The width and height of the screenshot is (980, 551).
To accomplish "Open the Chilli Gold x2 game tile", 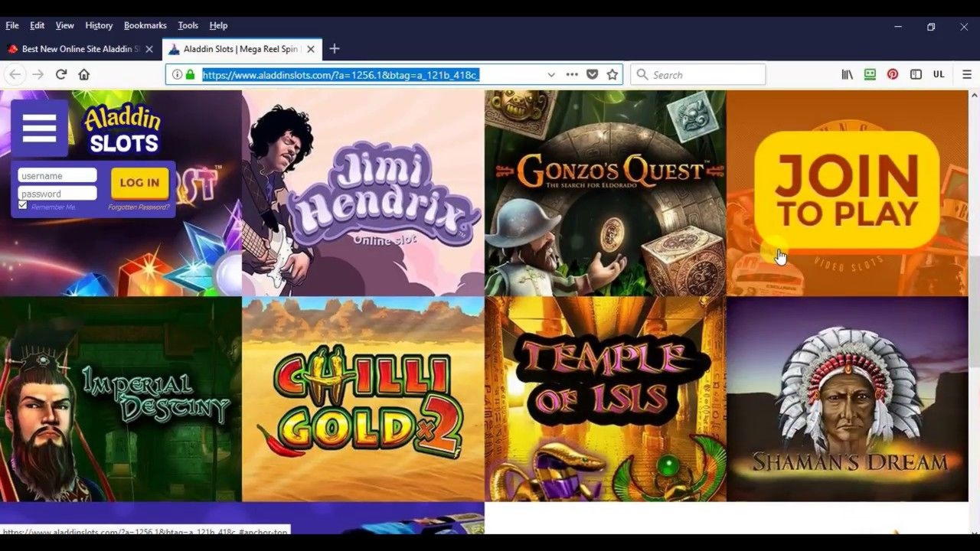I will pyautogui.click(x=363, y=399).
